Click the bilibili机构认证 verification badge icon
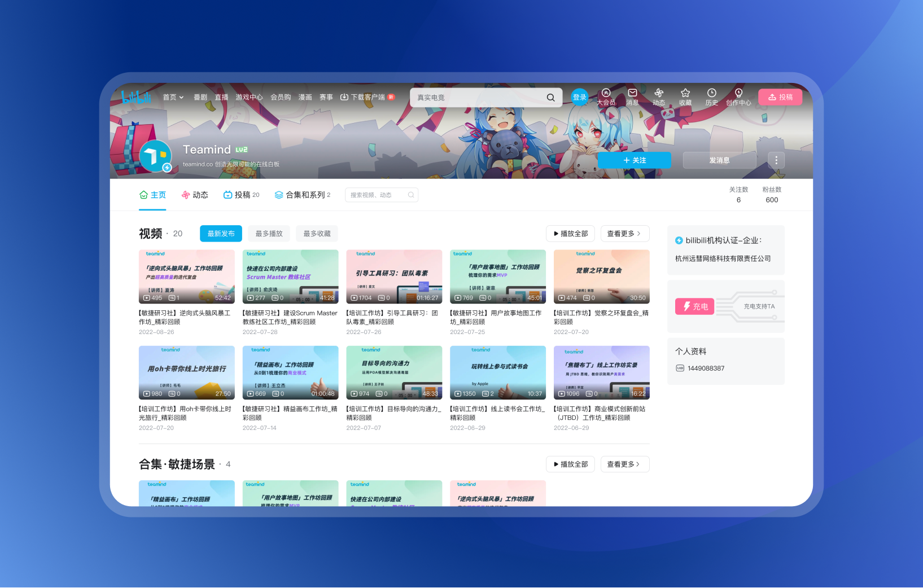This screenshot has height=588, width=923. 679,240
